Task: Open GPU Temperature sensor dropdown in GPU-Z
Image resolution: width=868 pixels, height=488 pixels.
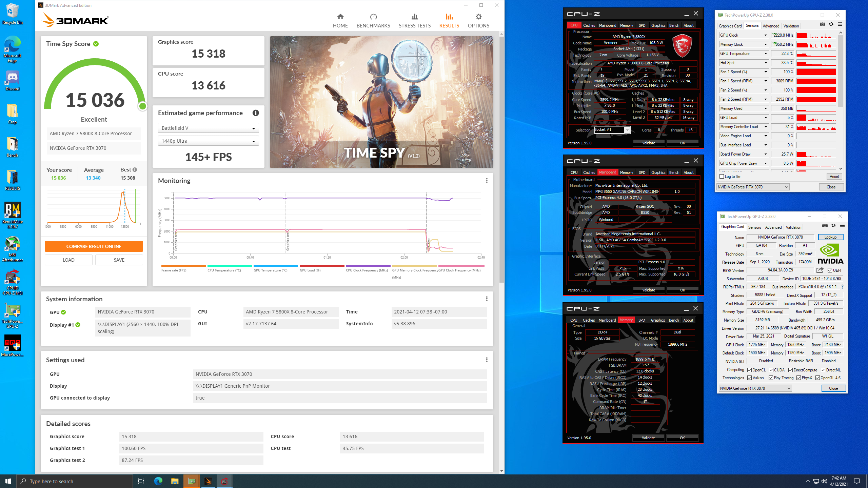Action: pyautogui.click(x=765, y=54)
